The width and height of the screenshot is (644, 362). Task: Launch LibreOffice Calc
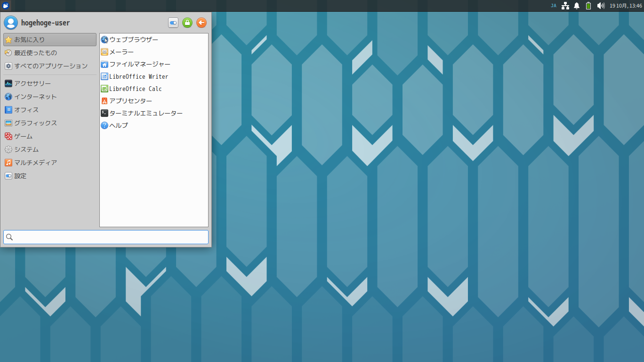click(154, 89)
